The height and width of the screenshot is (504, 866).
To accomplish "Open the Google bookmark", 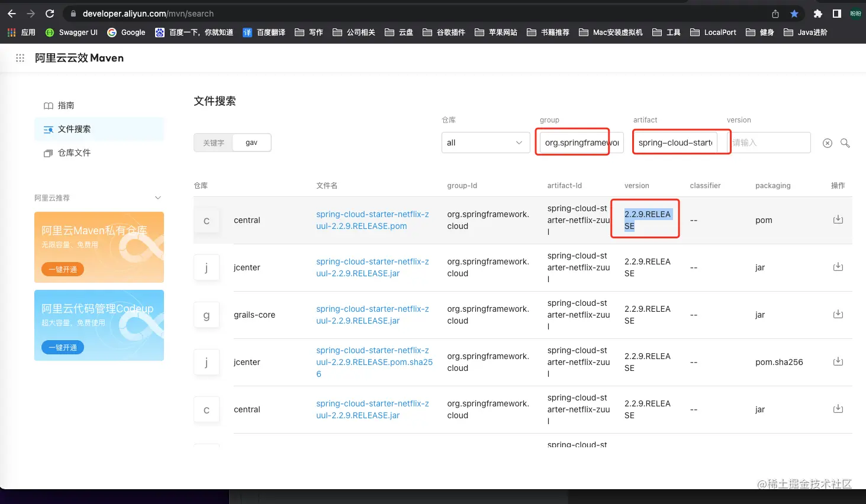I will [x=126, y=33].
